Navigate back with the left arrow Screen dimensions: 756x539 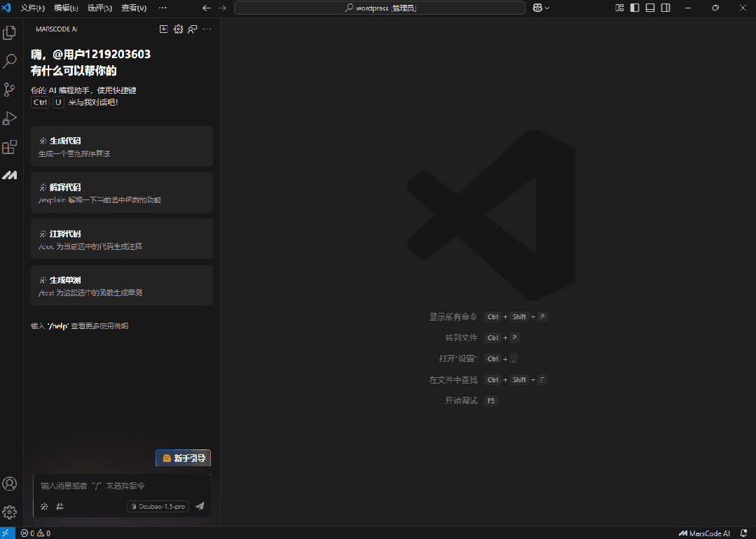207,8
